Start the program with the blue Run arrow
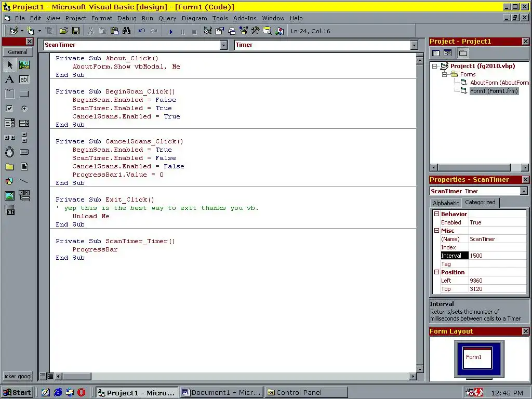The width and height of the screenshot is (532, 399). point(171,32)
